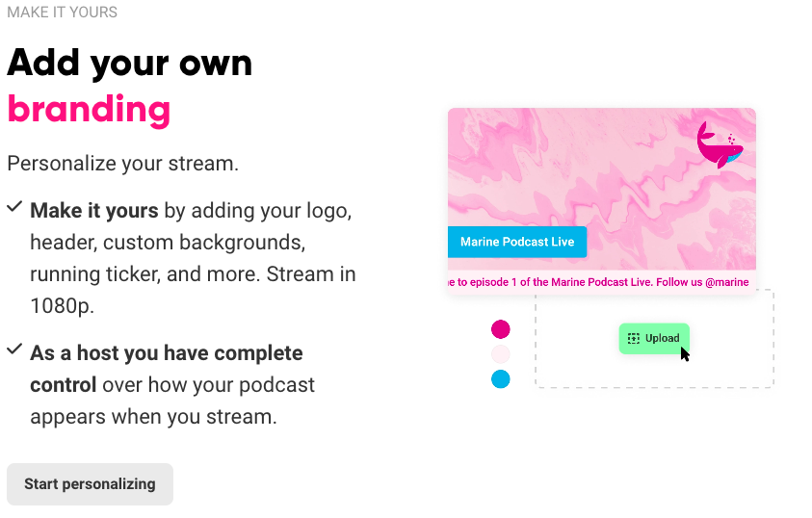Click the pink whale logo icon
Screen dimensions: 812x518
tap(720, 144)
